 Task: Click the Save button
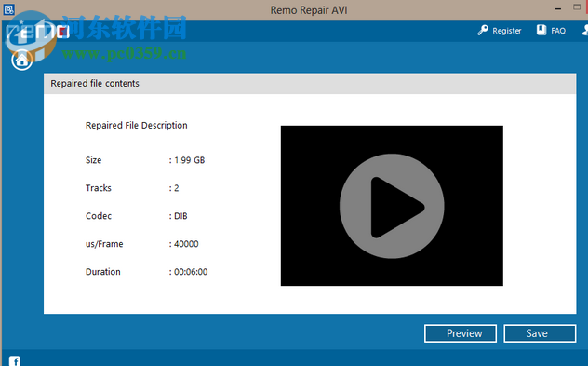[x=540, y=333]
